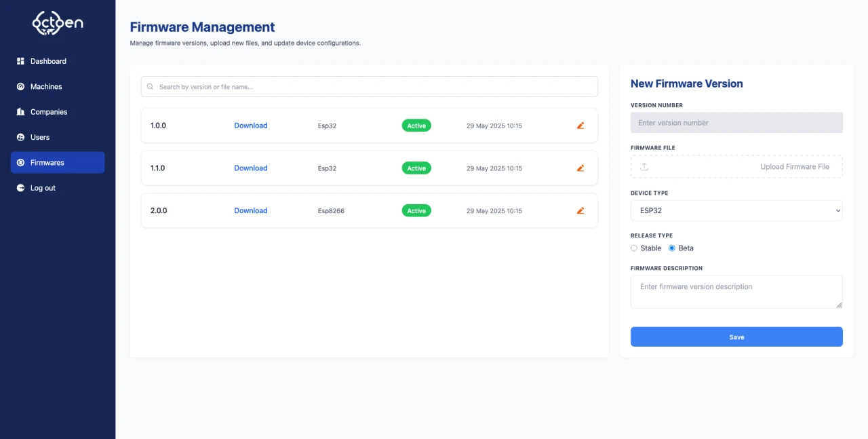Download firmware version 2.0.0
The width and height of the screenshot is (868, 439).
coord(250,210)
